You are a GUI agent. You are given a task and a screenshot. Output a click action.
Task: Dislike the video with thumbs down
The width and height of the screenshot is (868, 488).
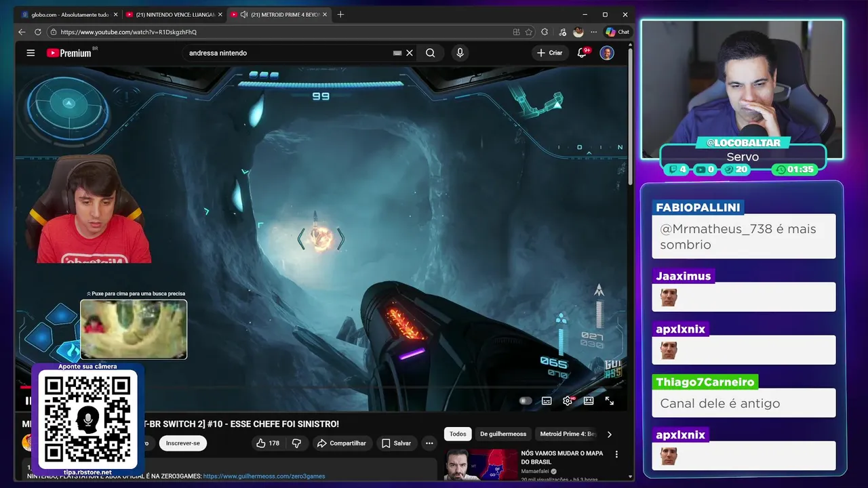pyautogui.click(x=296, y=443)
